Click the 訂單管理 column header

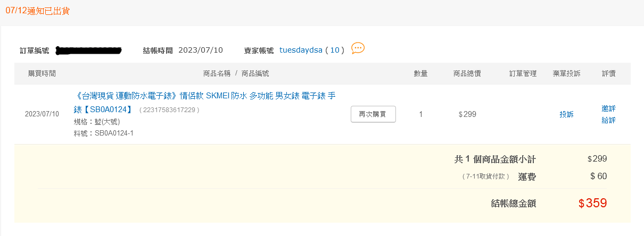523,73
